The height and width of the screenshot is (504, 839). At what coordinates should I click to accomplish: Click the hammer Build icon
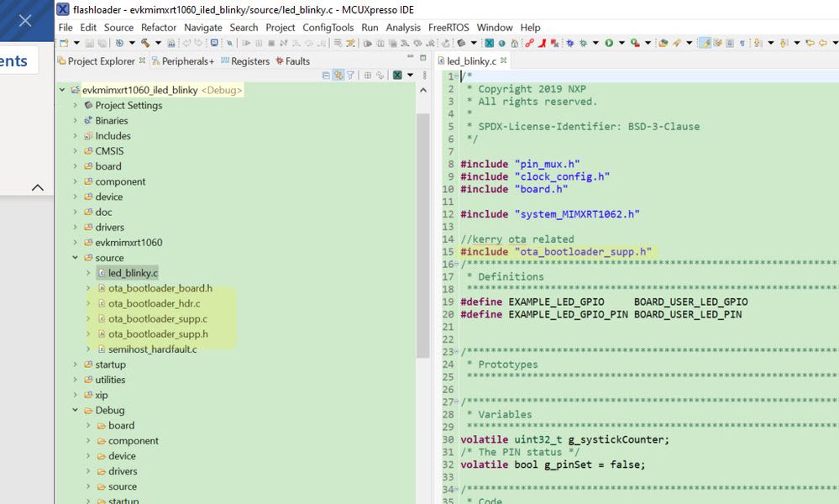tap(145, 43)
